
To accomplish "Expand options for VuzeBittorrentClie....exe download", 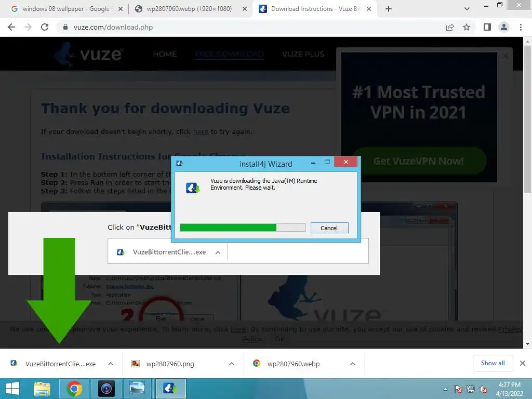I will coord(111,364).
